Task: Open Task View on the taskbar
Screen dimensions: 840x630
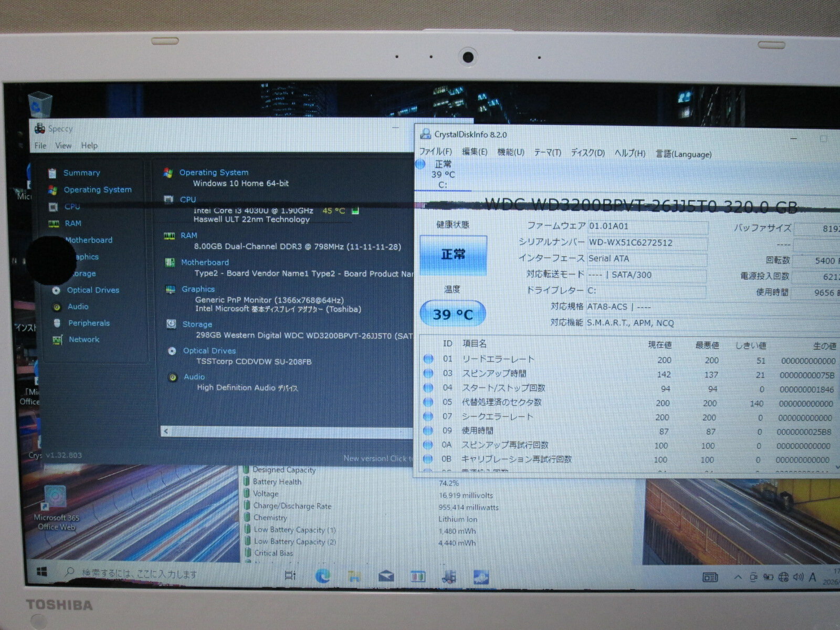Action: tap(290, 575)
